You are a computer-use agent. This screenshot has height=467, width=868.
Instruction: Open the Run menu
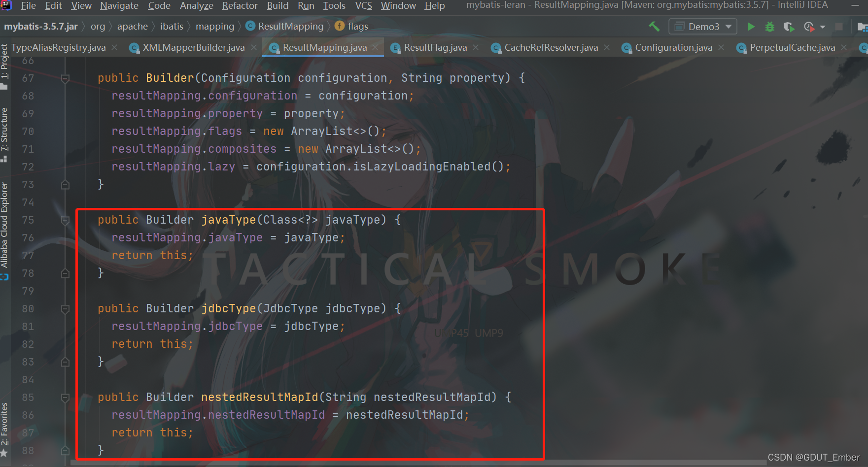[x=306, y=5]
